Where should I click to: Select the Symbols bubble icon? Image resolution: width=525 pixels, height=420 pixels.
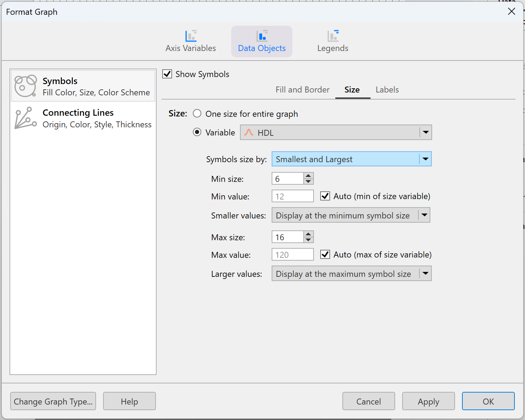click(25, 86)
